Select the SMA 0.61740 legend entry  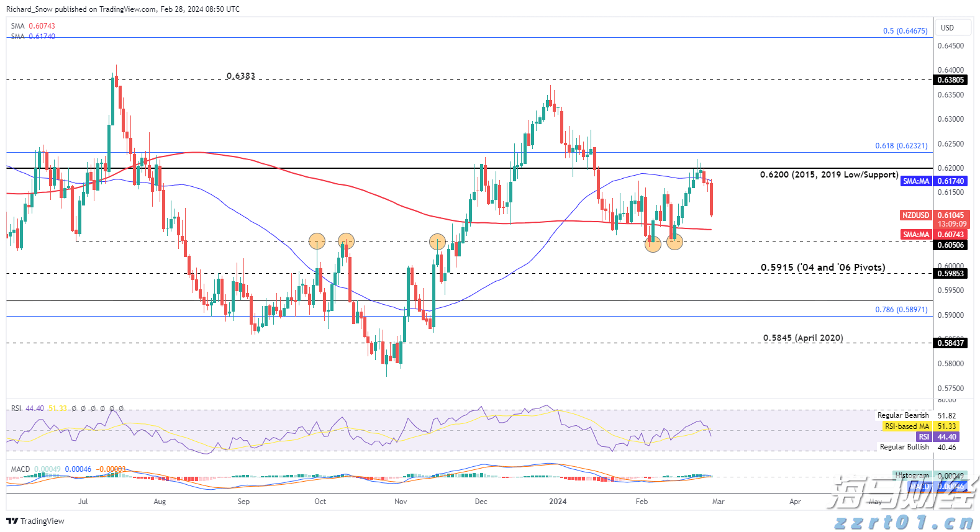(x=34, y=37)
